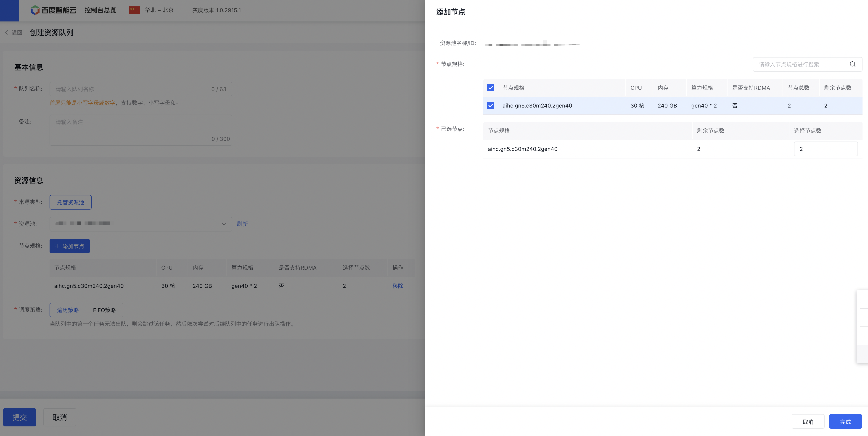Image resolution: width=868 pixels, height=436 pixels.
Task: Click the 是否支持RDMA header in the panel
Action: [x=751, y=88]
